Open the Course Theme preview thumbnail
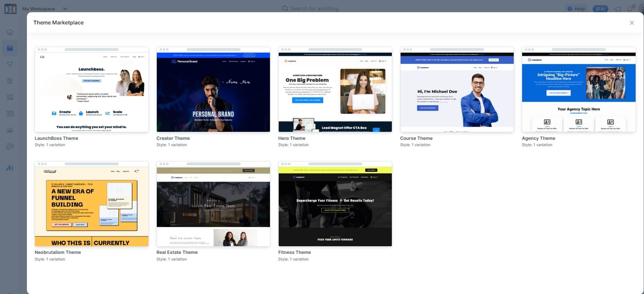 click(457, 89)
